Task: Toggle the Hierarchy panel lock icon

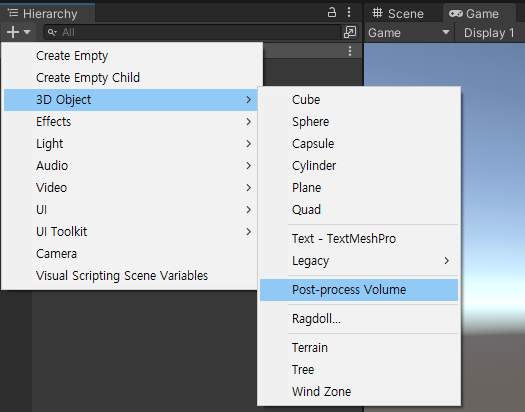Action: coord(331,13)
